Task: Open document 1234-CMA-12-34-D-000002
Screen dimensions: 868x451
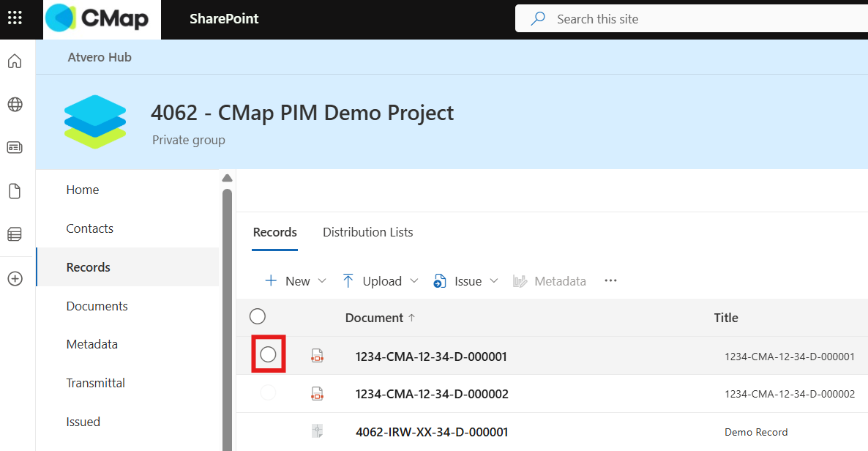Action: (432, 394)
